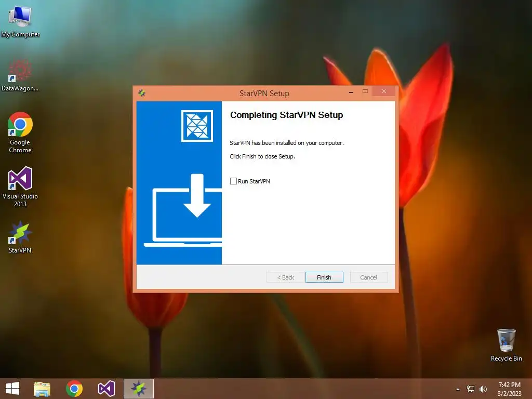The image size is (532, 399).
Task: Open File Explorer from the taskbar
Action: (x=42, y=389)
